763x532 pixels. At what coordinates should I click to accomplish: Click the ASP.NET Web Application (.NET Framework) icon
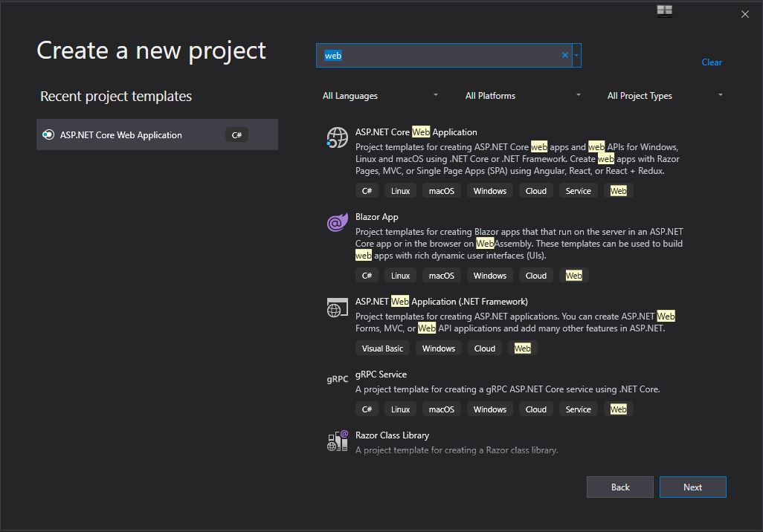pos(337,308)
